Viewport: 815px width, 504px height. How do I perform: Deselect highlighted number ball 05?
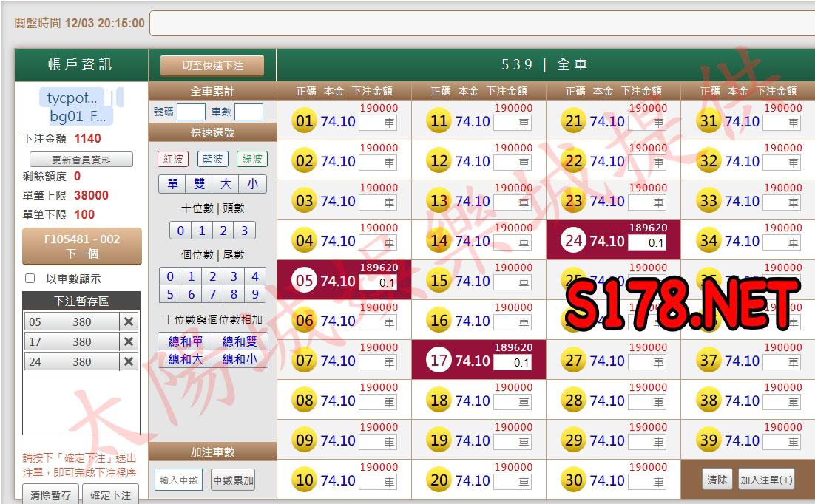point(304,281)
